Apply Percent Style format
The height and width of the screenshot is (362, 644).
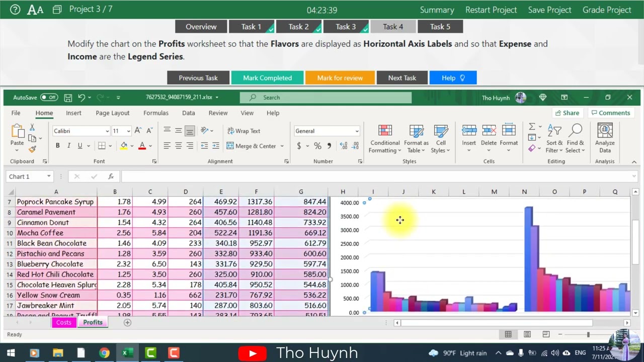(317, 146)
